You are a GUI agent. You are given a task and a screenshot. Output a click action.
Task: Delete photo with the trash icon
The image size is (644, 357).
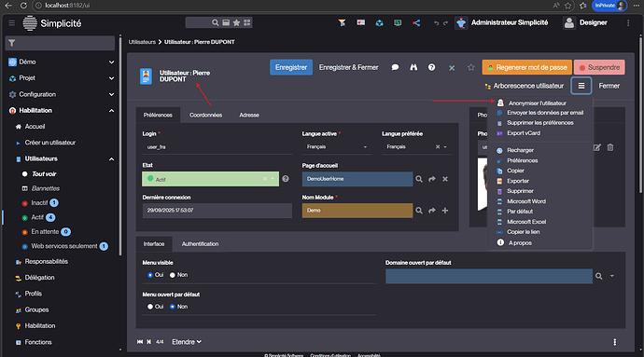pyautogui.click(x=610, y=147)
